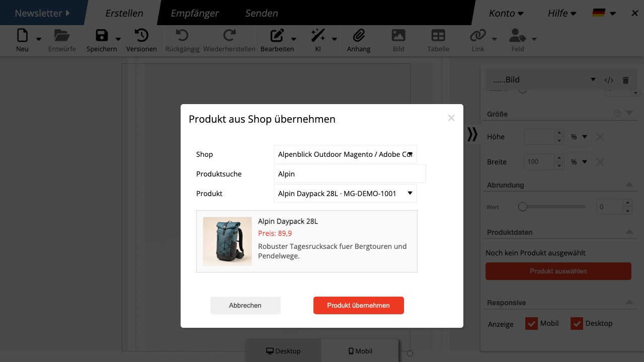Open the Produkt selection dropdown

[x=345, y=193]
